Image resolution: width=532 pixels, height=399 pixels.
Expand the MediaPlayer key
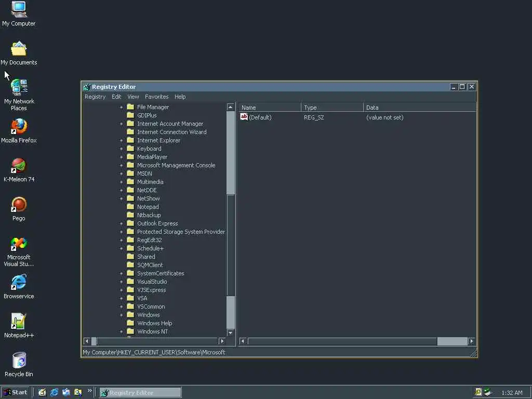tap(121, 157)
